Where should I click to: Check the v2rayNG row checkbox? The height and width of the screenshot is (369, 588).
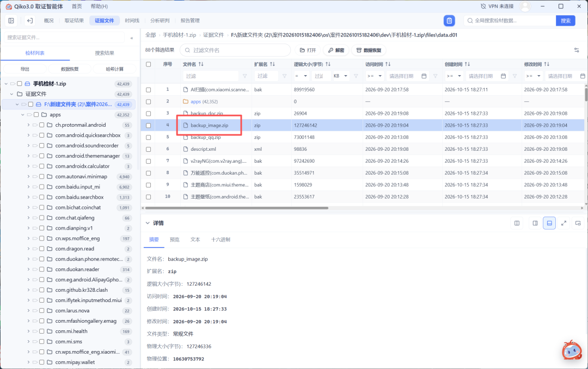[x=149, y=161]
